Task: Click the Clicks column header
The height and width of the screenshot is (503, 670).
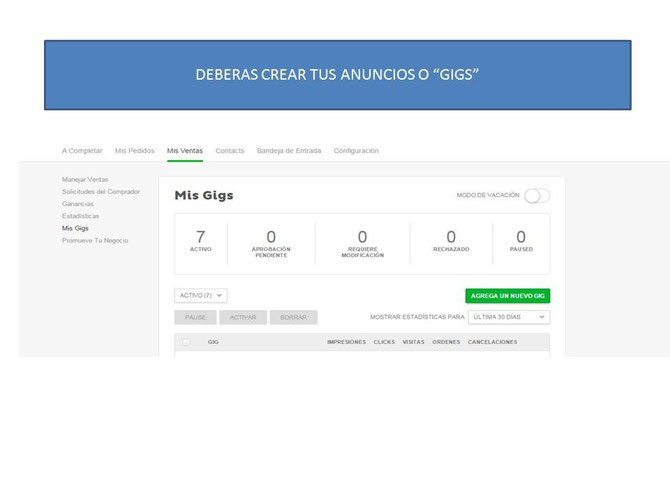Action: 384,342
